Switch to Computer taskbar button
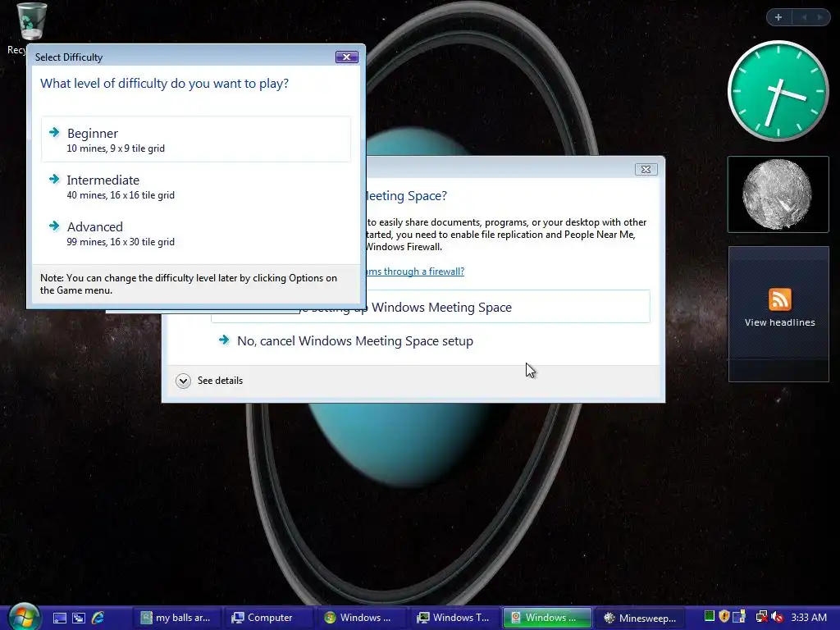This screenshot has height=630, width=840. click(268, 618)
